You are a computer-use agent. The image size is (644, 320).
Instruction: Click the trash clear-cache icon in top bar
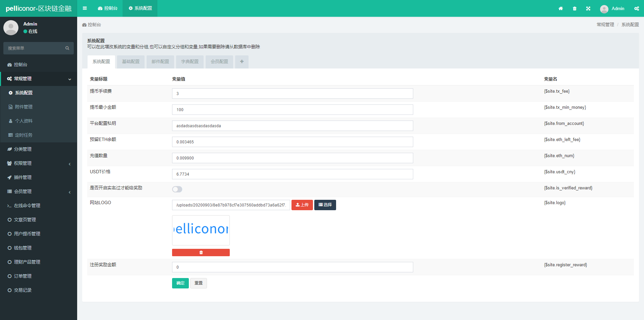(575, 8)
